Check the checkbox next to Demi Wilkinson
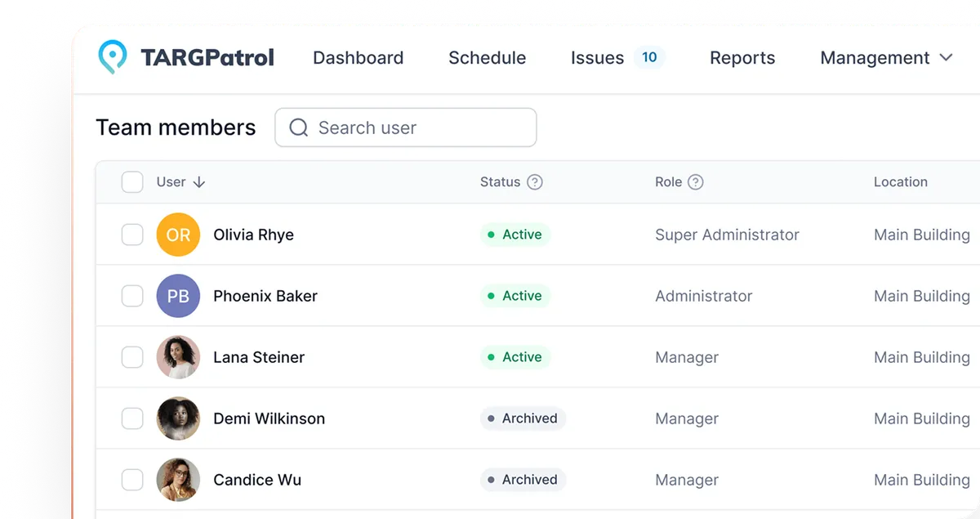Screen dimensions: 980x519 point(132,418)
